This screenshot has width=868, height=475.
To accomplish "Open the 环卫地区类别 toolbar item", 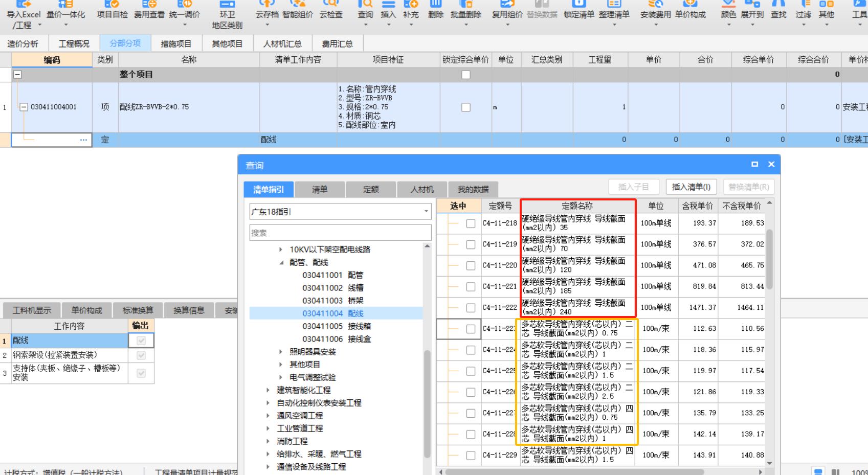I will [x=227, y=15].
